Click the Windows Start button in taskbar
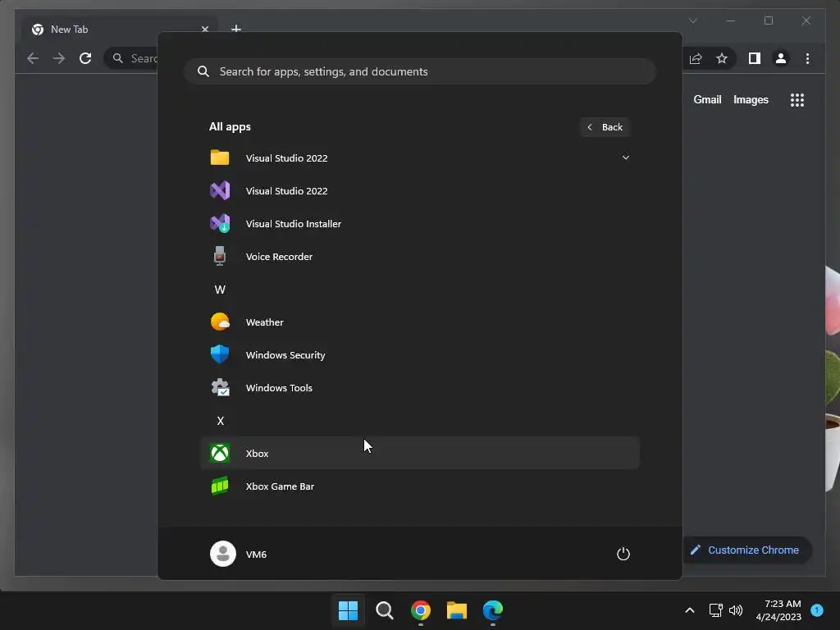Screen dimensions: 840x630 348,610
